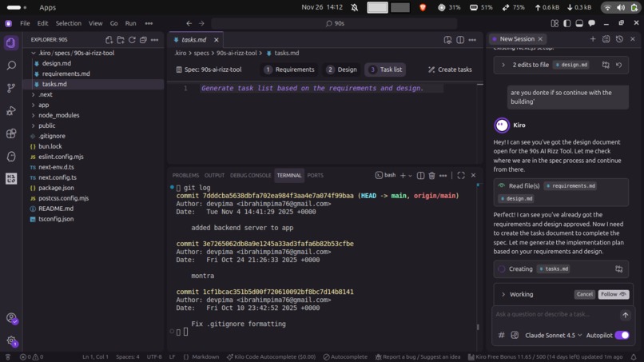Start a new chat session with plus
This screenshot has width=644, height=362.
[x=593, y=38]
